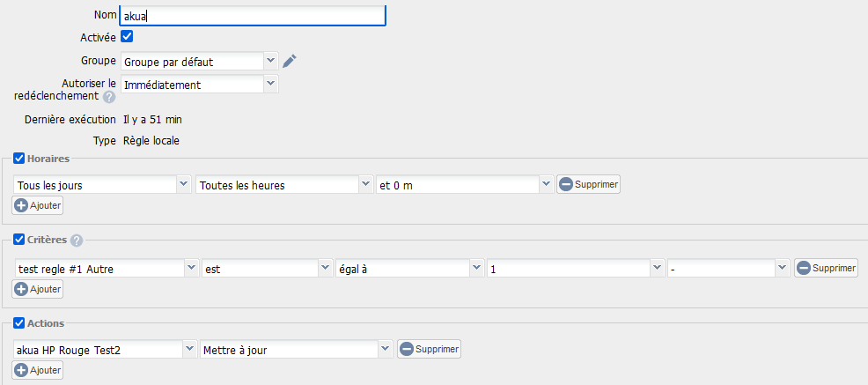Click the Nom text field
This screenshot has width=868, height=385.
coord(253,15)
